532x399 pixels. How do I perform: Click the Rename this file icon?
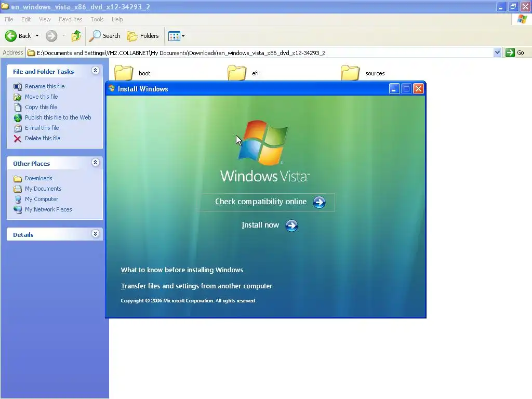18,87
